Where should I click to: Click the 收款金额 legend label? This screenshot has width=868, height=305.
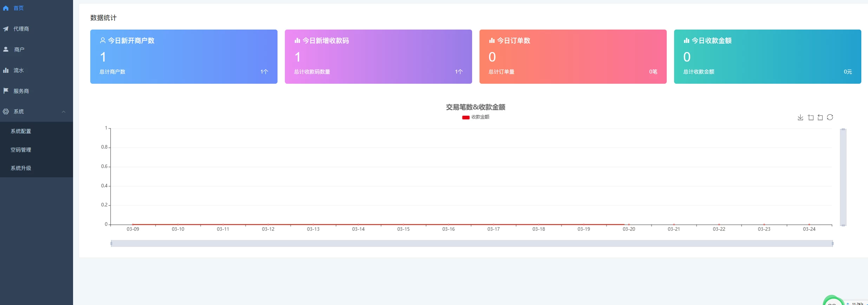tap(480, 117)
